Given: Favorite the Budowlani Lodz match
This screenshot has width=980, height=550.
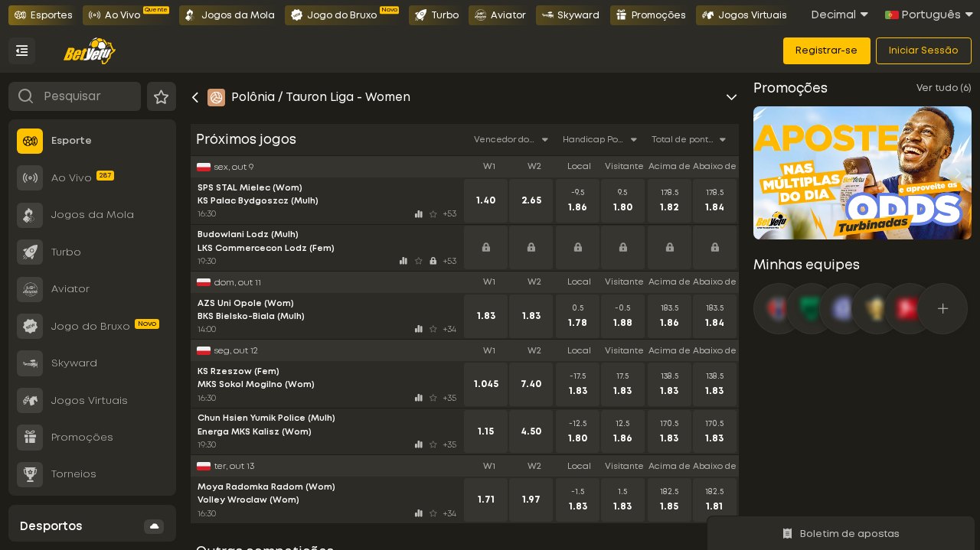Looking at the screenshot, I should (x=419, y=261).
